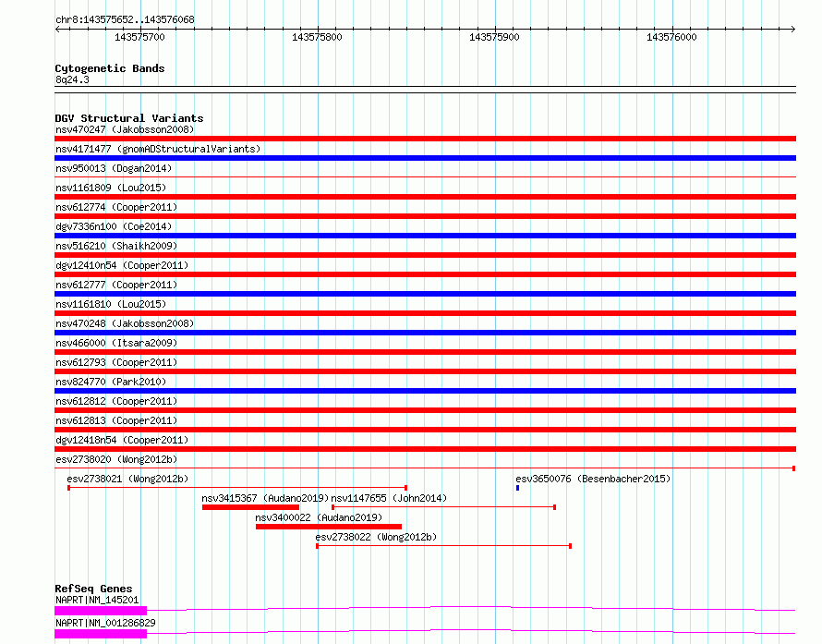Open variant dgv12418n54 (Cooper2011)

[x=122, y=440]
